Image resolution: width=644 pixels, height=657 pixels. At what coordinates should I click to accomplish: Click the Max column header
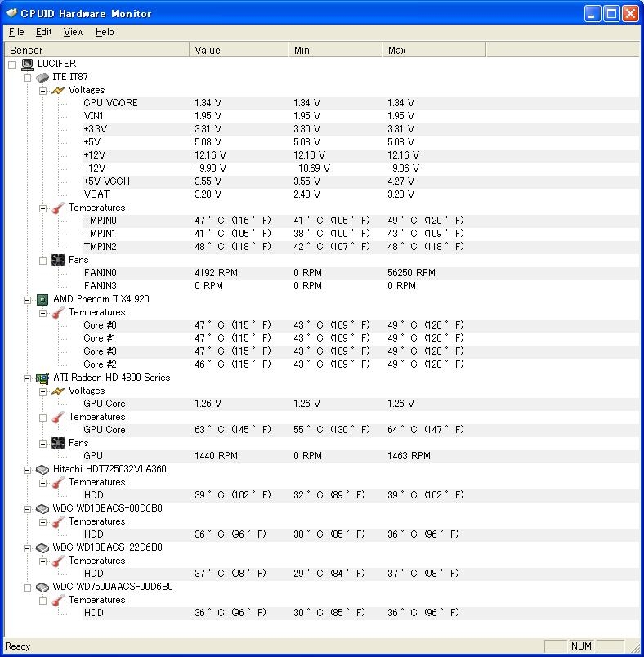tap(434, 51)
